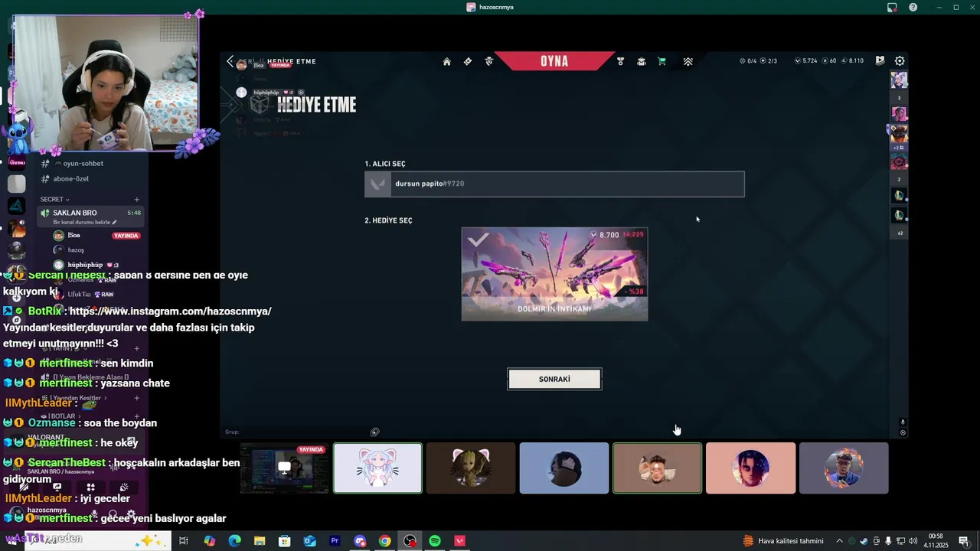Open Hava kalitesi tahmini weather widget
The height and width of the screenshot is (551, 980).
click(x=783, y=541)
